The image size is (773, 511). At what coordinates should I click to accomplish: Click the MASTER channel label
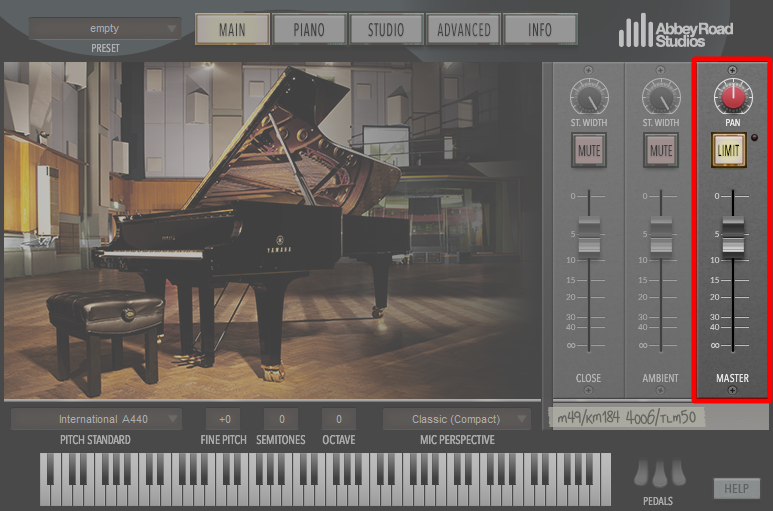(733, 378)
